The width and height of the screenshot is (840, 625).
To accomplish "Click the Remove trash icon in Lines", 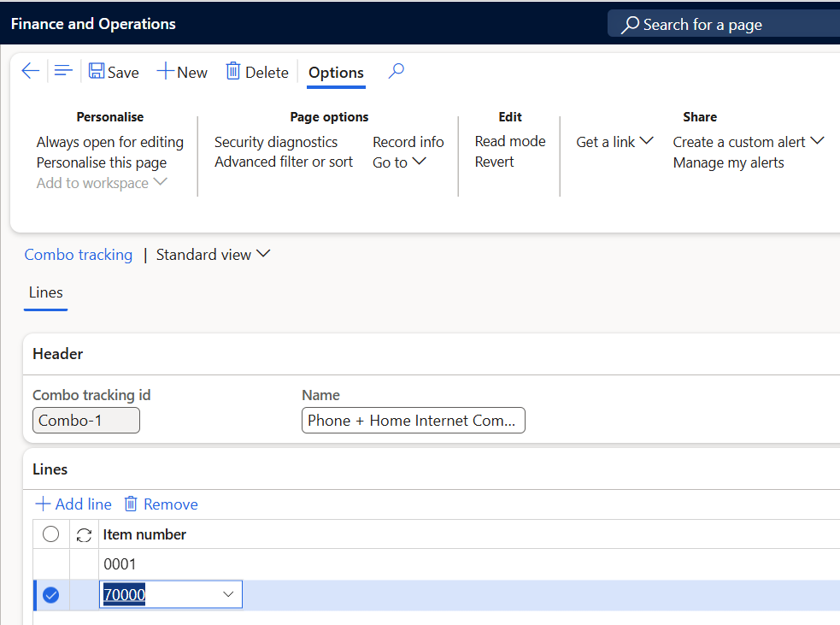I will pyautogui.click(x=131, y=504).
